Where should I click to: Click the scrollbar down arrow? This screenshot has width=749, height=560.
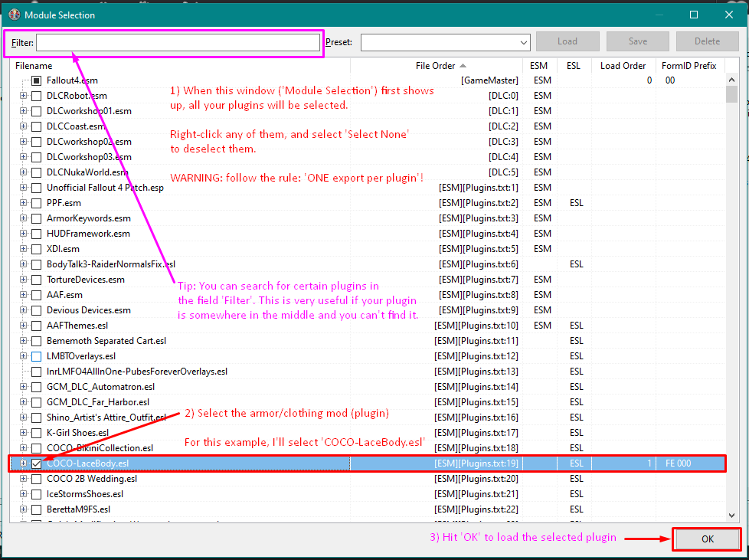click(731, 516)
